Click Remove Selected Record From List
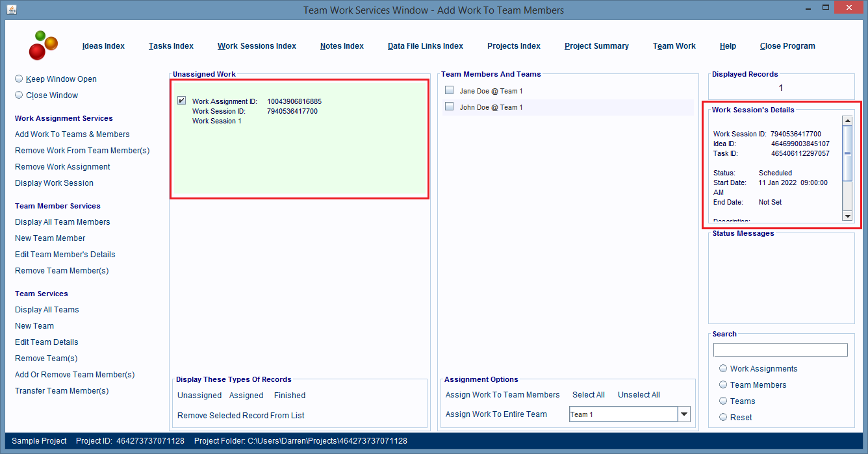 point(241,416)
